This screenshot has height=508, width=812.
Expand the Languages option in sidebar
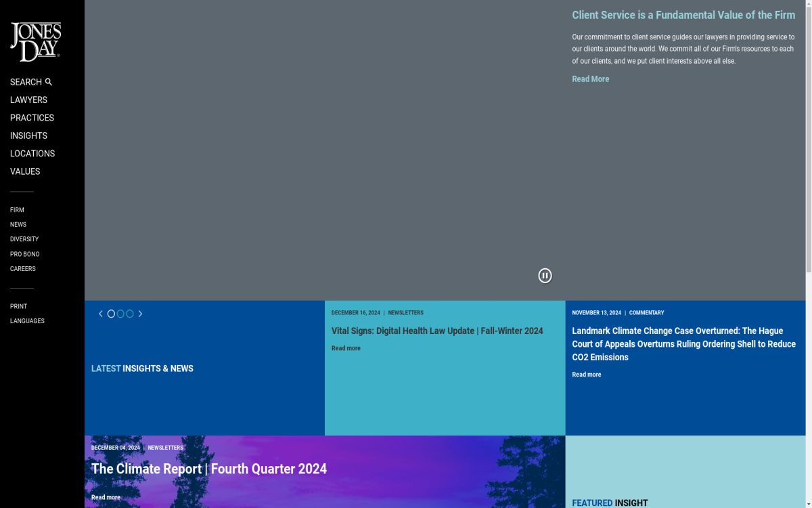tap(27, 321)
